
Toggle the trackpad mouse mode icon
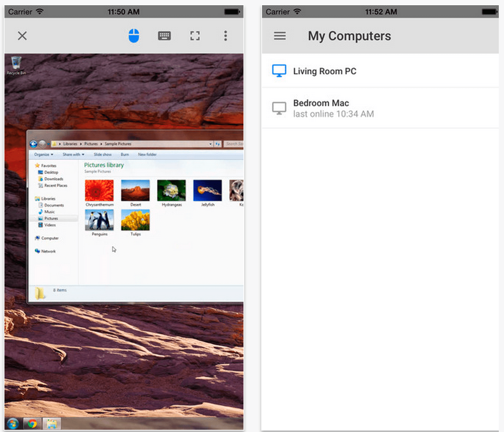click(134, 36)
